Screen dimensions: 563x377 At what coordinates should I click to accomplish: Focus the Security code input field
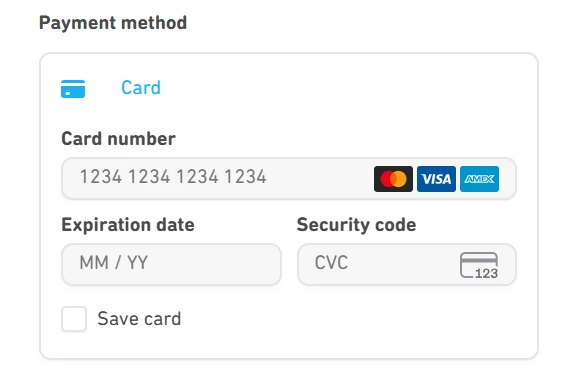tap(407, 264)
